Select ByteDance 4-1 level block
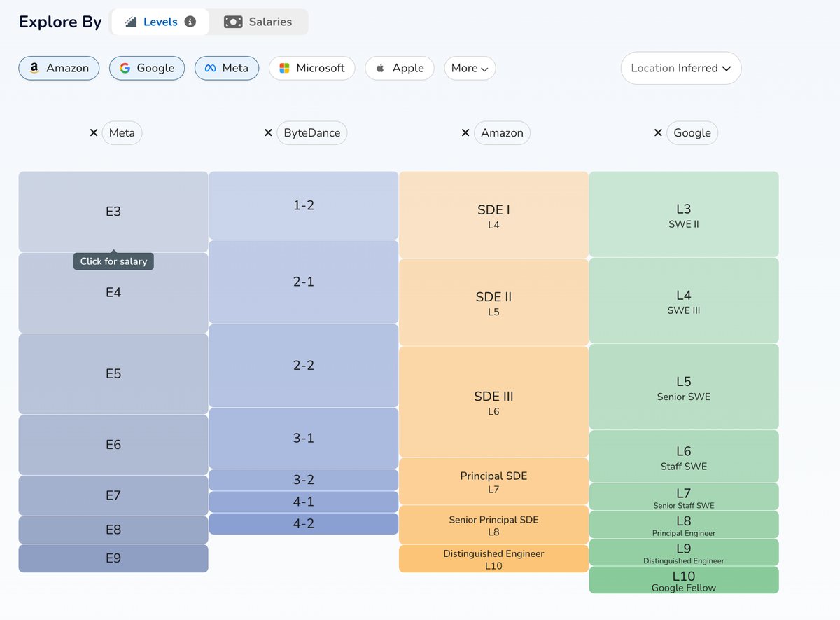Screen dimensions: 840x620 tap(303, 502)
